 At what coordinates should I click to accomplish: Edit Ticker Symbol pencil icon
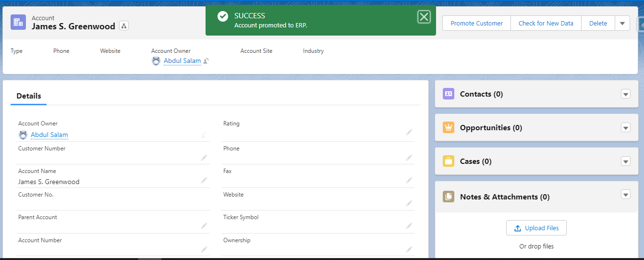(x=409, y=226)
